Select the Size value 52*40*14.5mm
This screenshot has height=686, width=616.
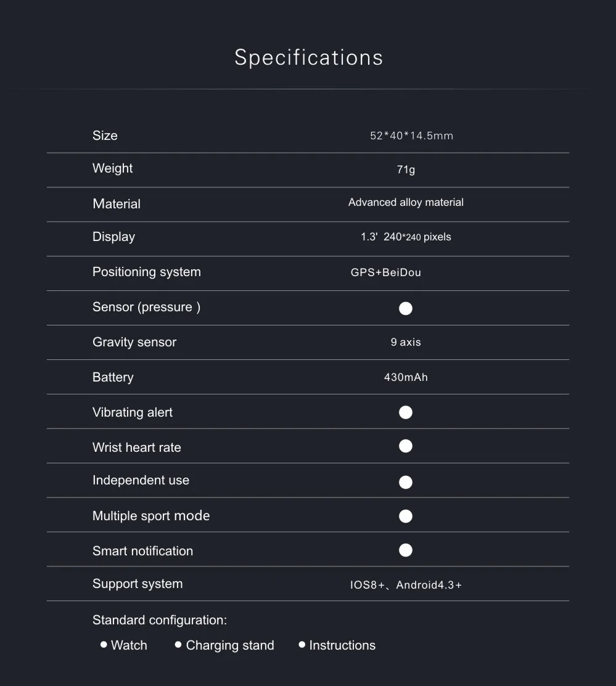(x=411, y=136)
